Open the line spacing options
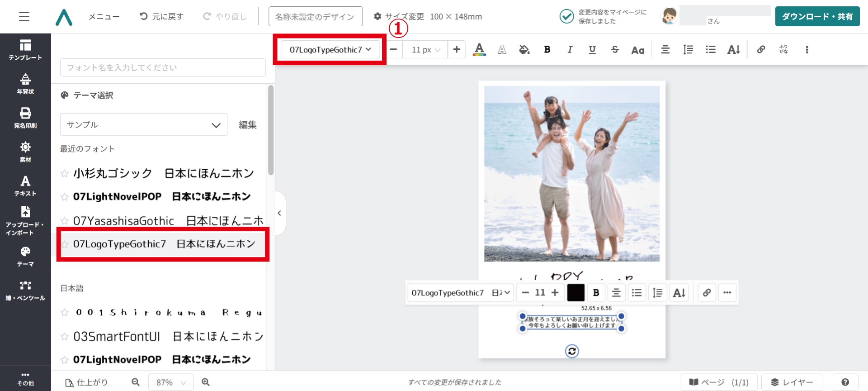 click(688, 50)
